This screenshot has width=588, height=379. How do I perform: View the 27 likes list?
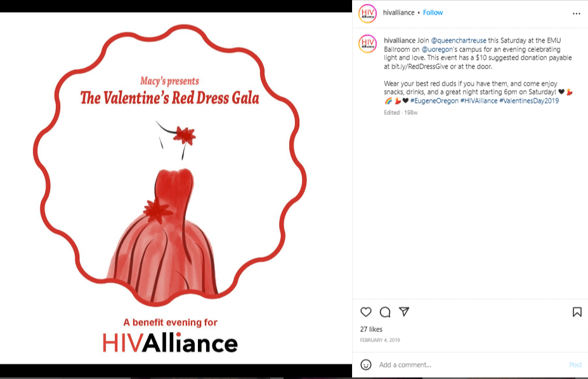371,329
